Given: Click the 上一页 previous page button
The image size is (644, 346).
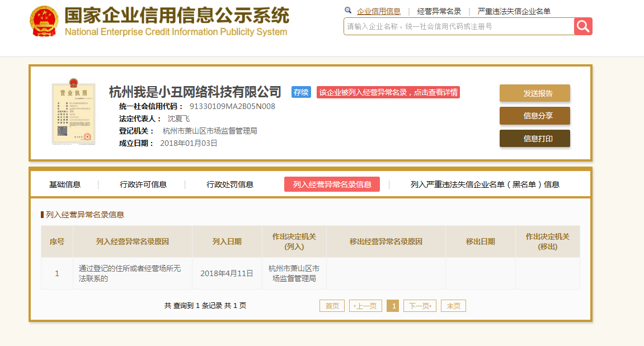Looking at the screenshot, I should [x=365, y=306].
